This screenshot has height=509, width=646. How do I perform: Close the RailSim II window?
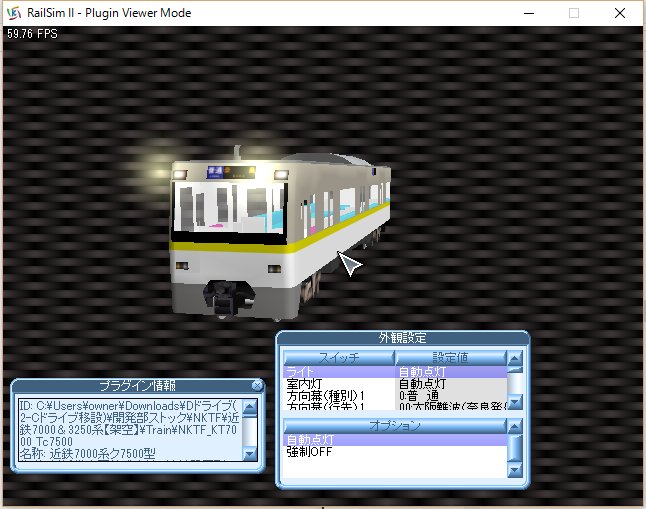(620, 13)
